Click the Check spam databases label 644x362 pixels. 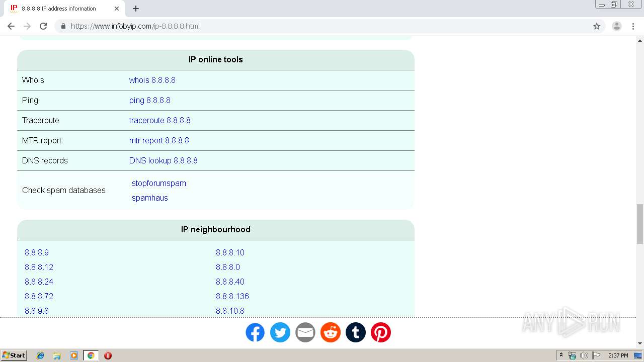[64, 190]
